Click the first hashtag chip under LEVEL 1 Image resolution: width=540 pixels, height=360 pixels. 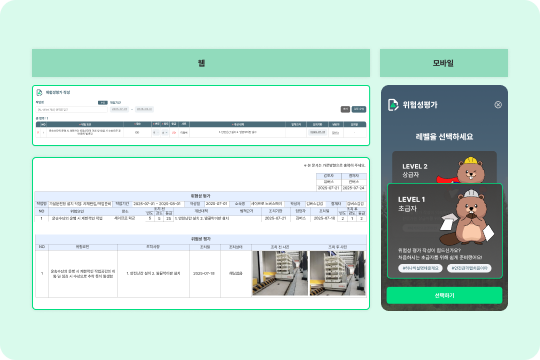pyautogui.click(x=420, y=268)
